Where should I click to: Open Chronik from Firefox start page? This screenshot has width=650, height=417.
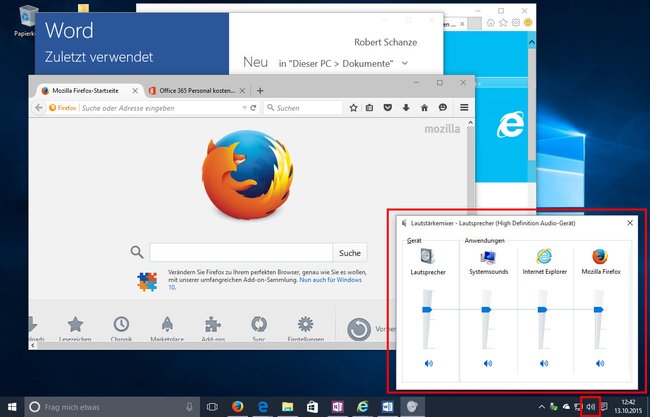(121, 330)
